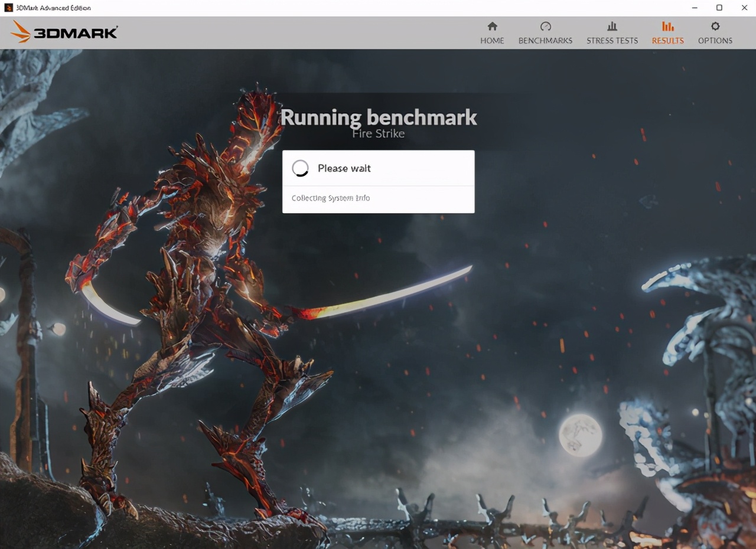Click the Home house icon

492,27
